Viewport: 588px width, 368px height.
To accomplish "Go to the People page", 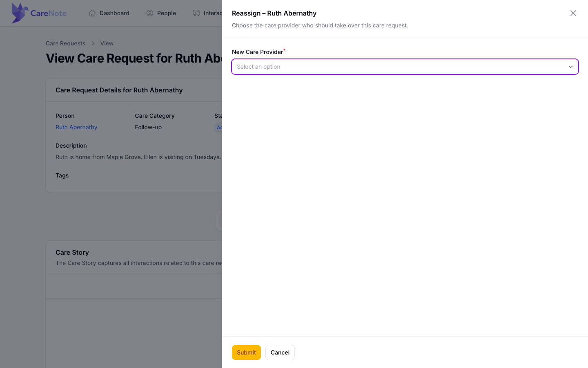I will coord(161,13).
